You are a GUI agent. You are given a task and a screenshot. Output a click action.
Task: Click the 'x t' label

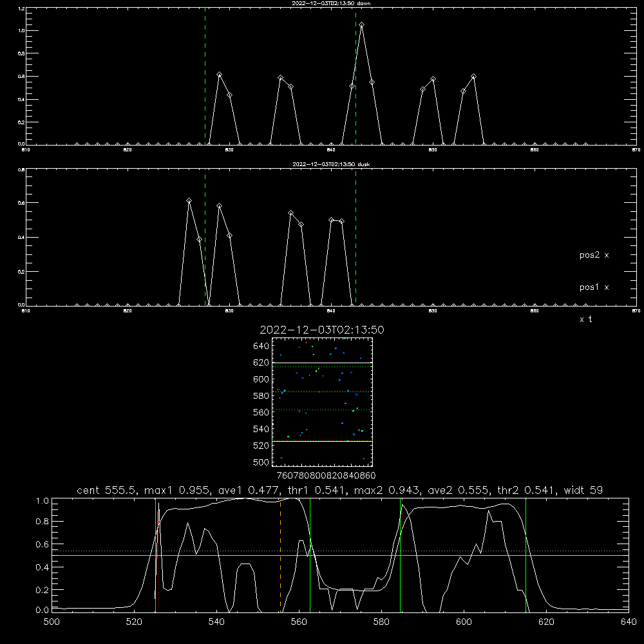pyautogui.click(x=585, y=319)
